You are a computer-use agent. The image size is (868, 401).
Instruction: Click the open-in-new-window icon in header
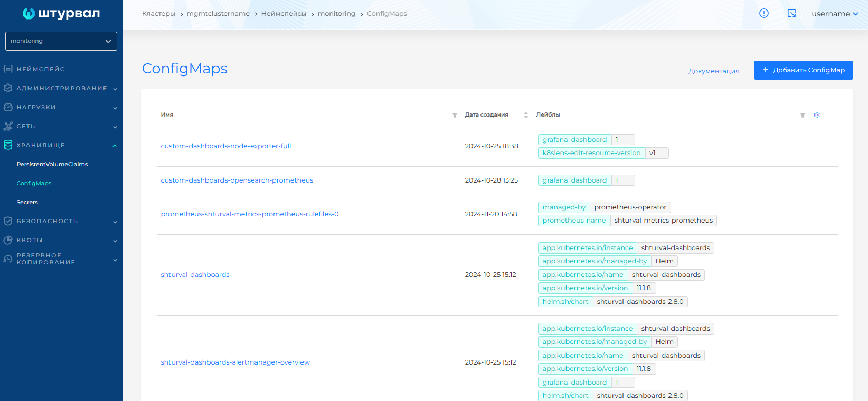coord(791,13)
